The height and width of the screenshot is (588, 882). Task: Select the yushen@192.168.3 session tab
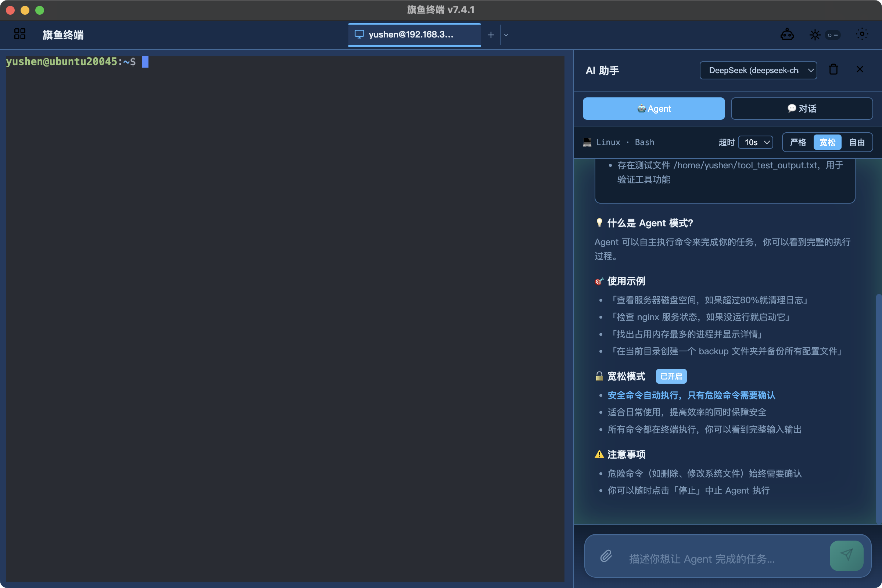[x=414, y=35]
